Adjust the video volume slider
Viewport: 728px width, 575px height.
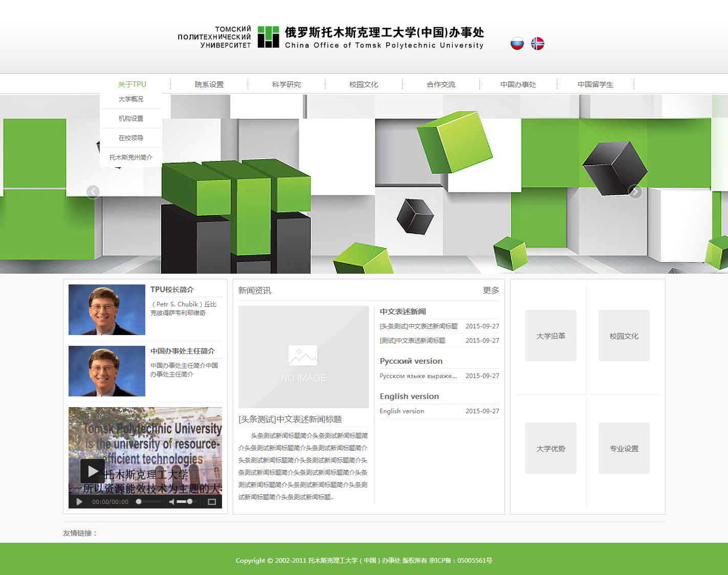(x=185, y=502)
